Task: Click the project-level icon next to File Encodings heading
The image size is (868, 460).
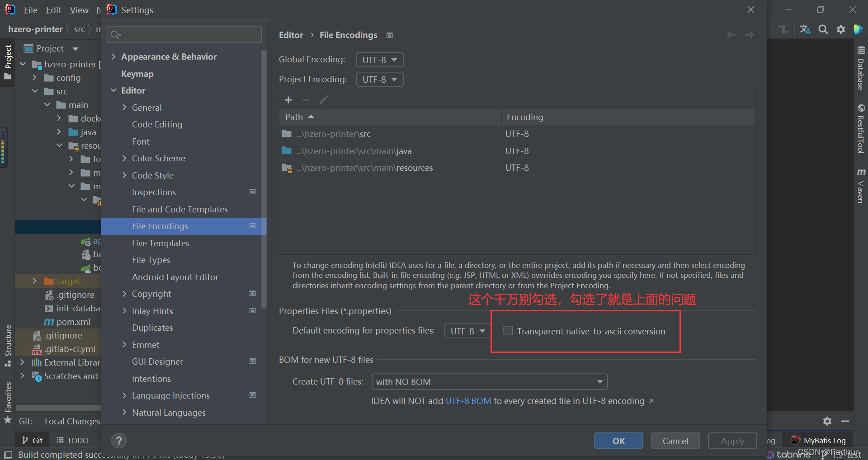Action: pyautogui.click(x=390, y=35)
